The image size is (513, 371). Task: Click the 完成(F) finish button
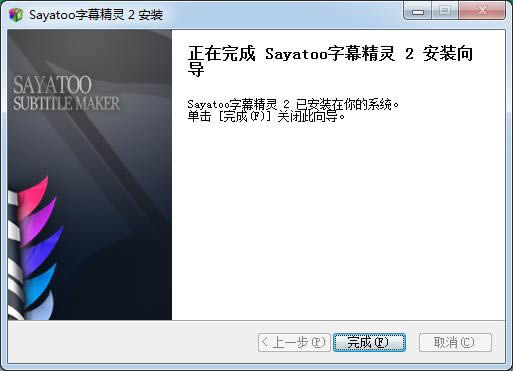tap(369, 342)
